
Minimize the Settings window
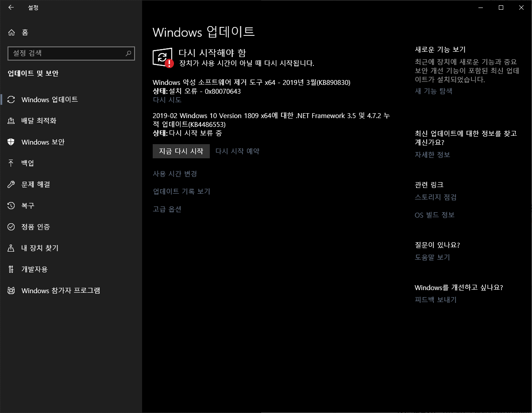point(481,8)
